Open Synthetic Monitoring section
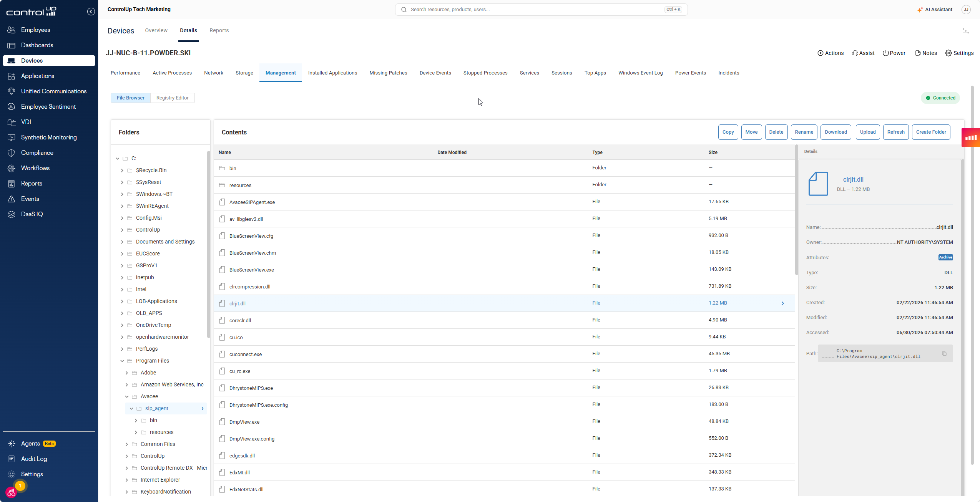Image resolution: width=980 pixels, height=502 pixels. [48, 138]
